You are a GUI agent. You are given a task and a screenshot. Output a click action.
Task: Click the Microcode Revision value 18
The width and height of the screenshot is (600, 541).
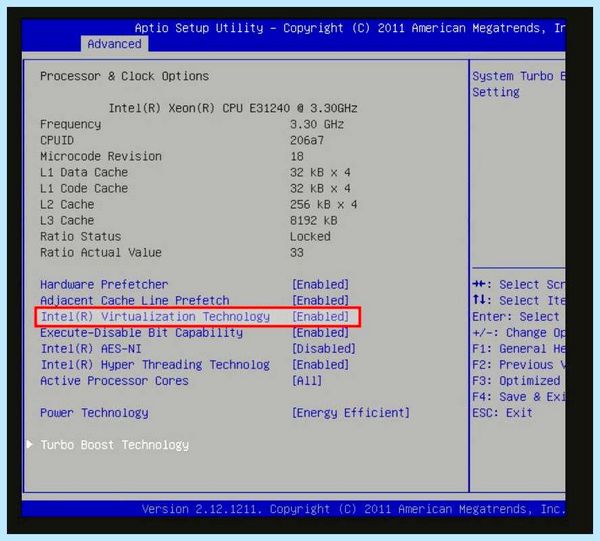coord(297,156)
